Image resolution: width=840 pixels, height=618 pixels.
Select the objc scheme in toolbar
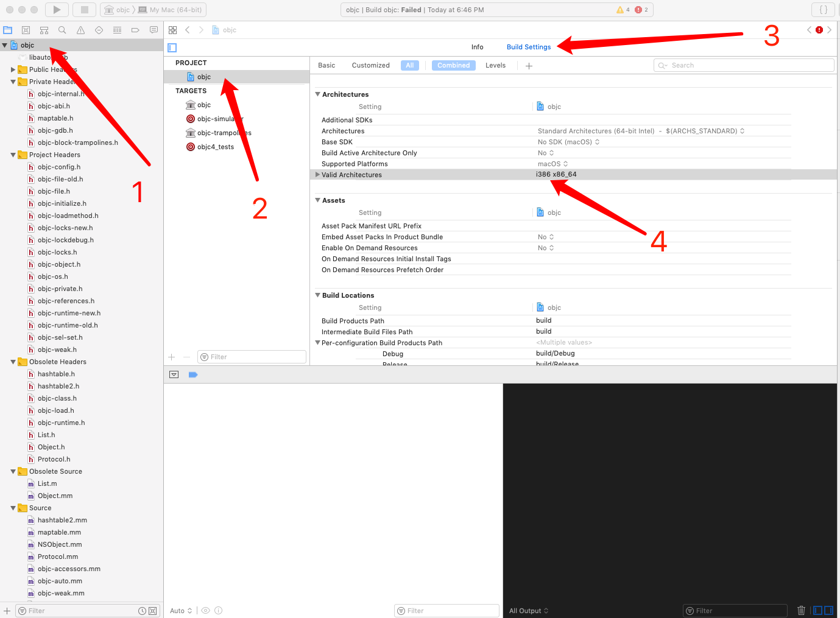coord(118,10)
